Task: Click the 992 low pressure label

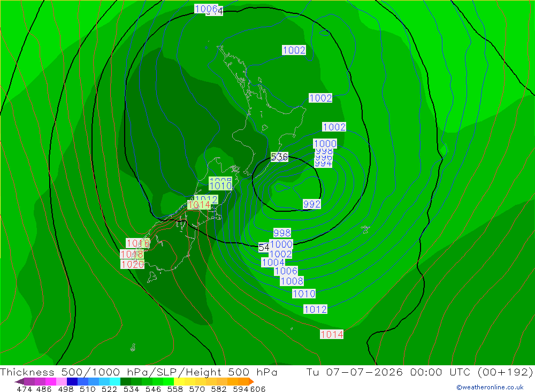Action: pyautogui.click(x=312, y=204)
